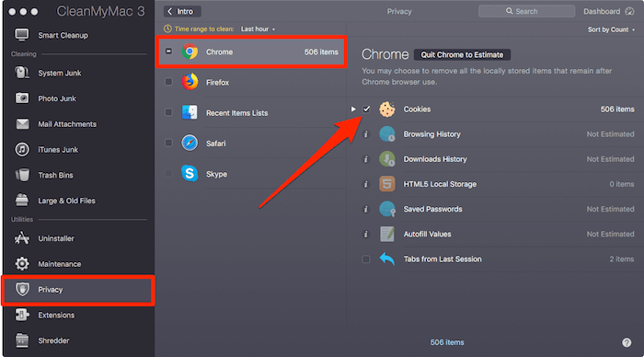Image resolution: width=644 pixels, height=357 pixels.
Task: Open Trash Bins icon
Action: pyautogui.click(x=22, y=175)
